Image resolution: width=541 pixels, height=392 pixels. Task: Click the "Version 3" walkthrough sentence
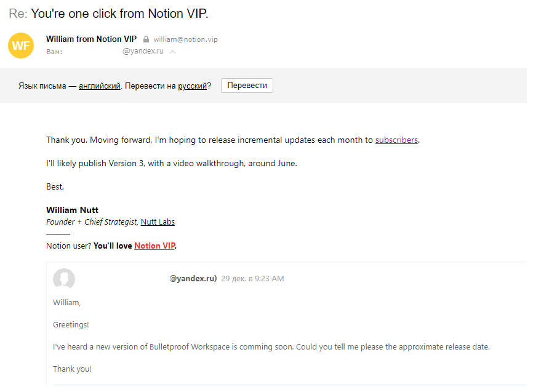pyautogui.click(x=171, y=164)
